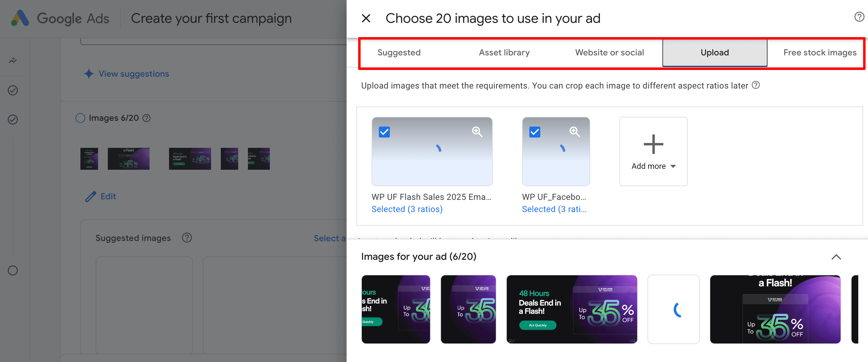868x362 pixels.
Task: Select the still-loading image thumbnail in the ad tray
Action: (x=674, y=309)
